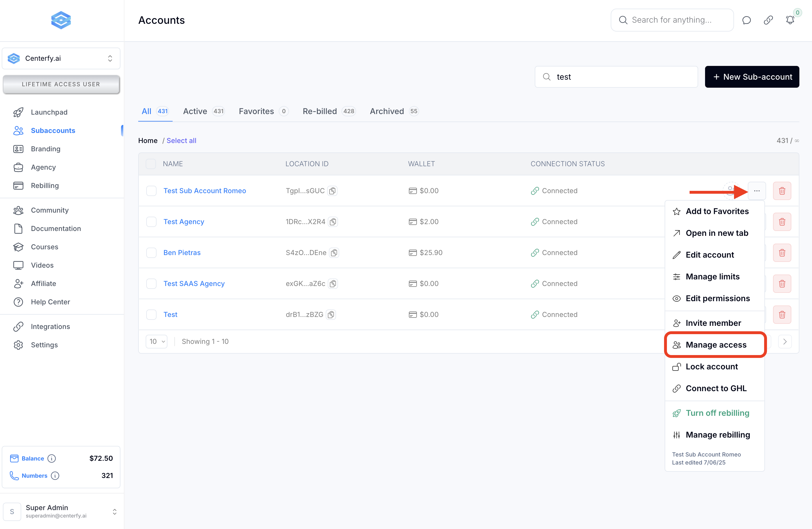The width and height of the screenshot is (812, 529).
Task: Copy Test Sub Account Romeo location ID
Action: [x=332, y=191]
